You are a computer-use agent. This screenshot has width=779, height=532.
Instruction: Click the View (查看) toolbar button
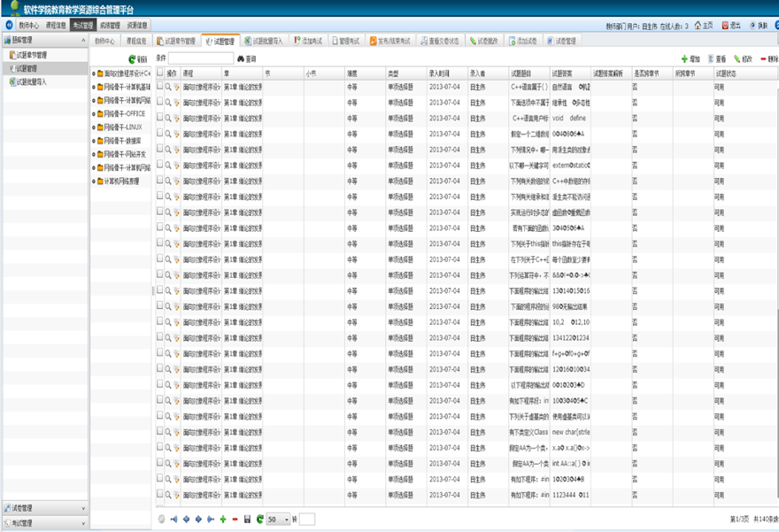717,59
